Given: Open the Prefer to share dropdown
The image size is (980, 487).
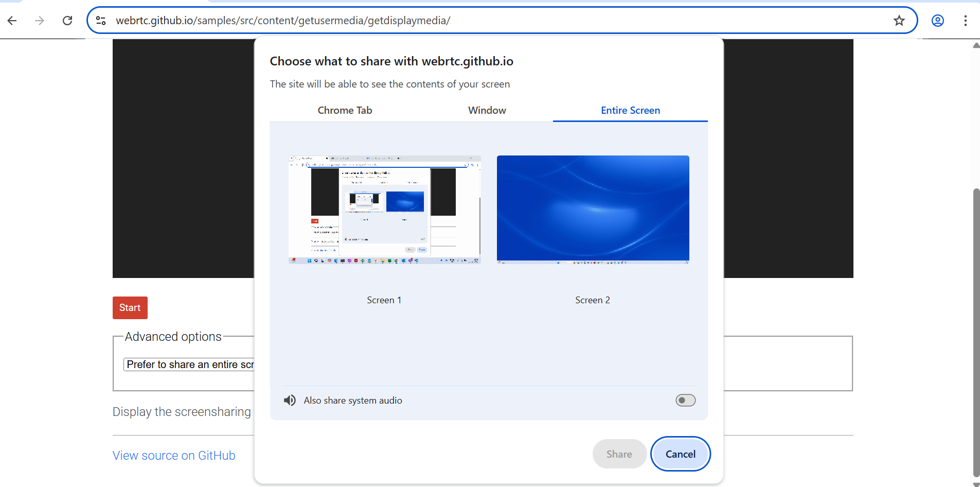Looking at the screenshot, I should click(190, 364).
